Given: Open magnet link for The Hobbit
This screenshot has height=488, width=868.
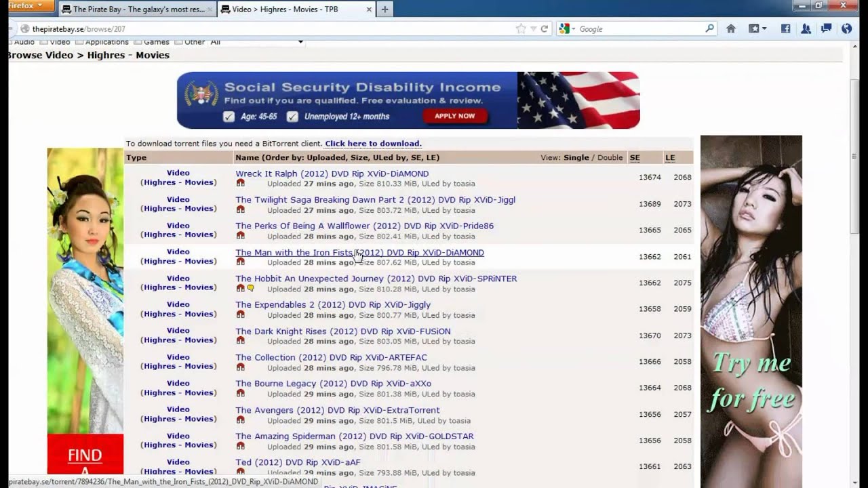Looking at the screenshot, I should pyautogui.click(x=240, y=289).
